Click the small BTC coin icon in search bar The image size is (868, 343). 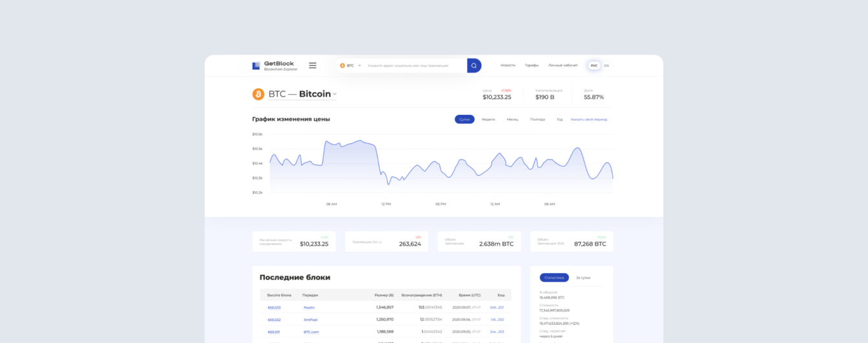(343, 65)
